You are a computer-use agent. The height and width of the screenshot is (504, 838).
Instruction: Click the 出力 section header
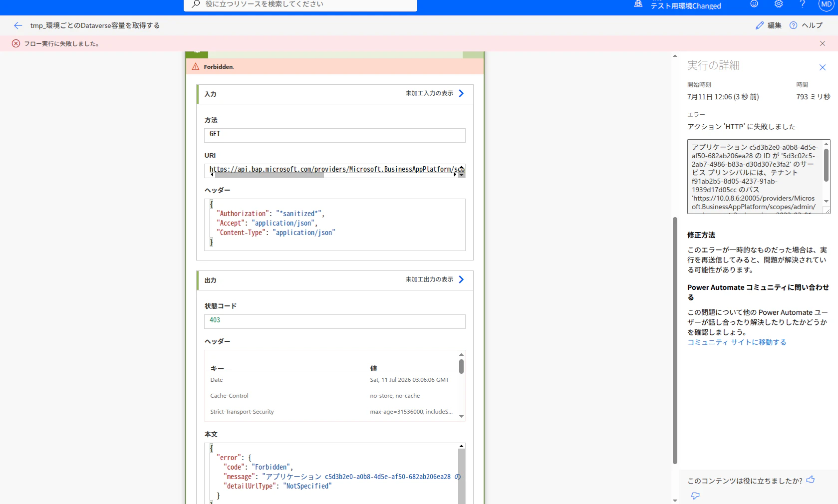pos(335,280)
